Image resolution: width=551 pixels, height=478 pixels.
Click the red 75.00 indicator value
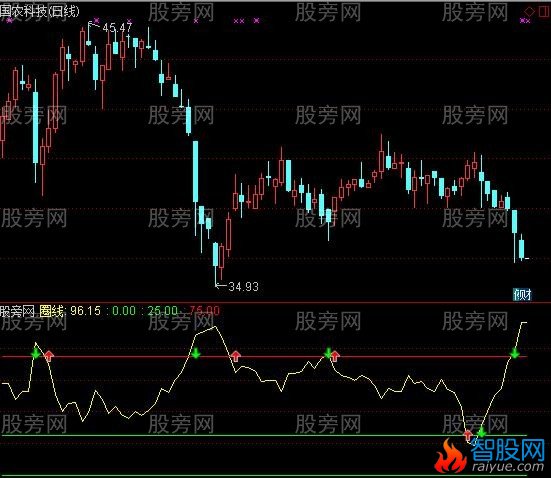point(205,311)
